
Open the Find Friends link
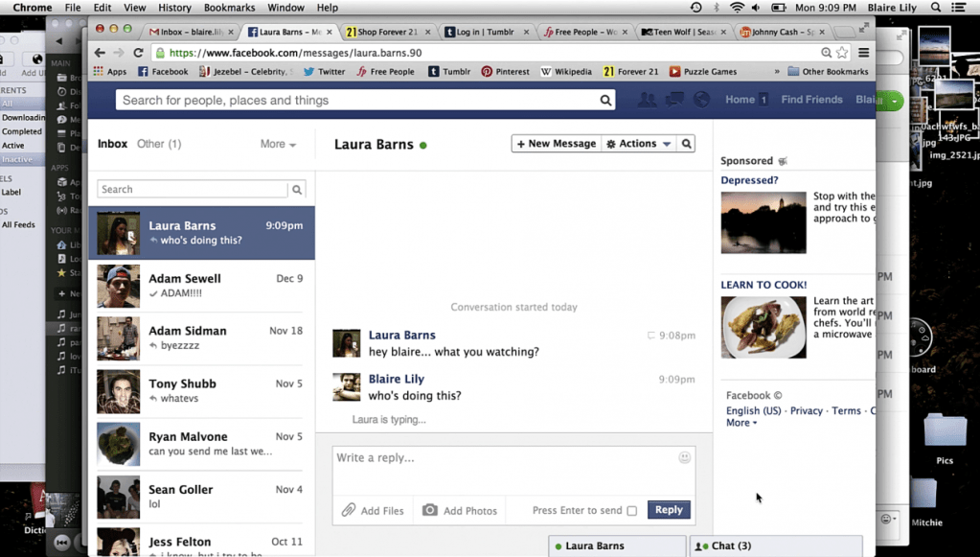pos(811,100)
